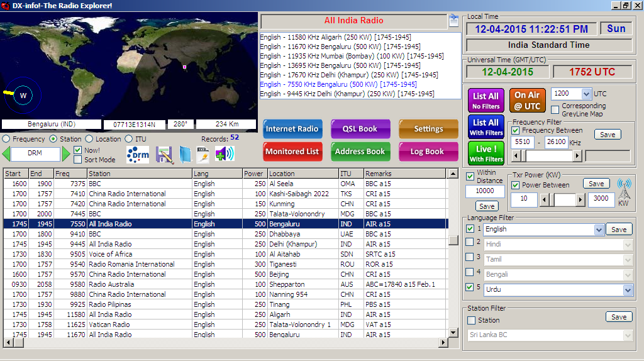Enable the Sort Mode checkbox
Image resolution: width=644 pixels, height=361 pixels.
pos(77,159)
